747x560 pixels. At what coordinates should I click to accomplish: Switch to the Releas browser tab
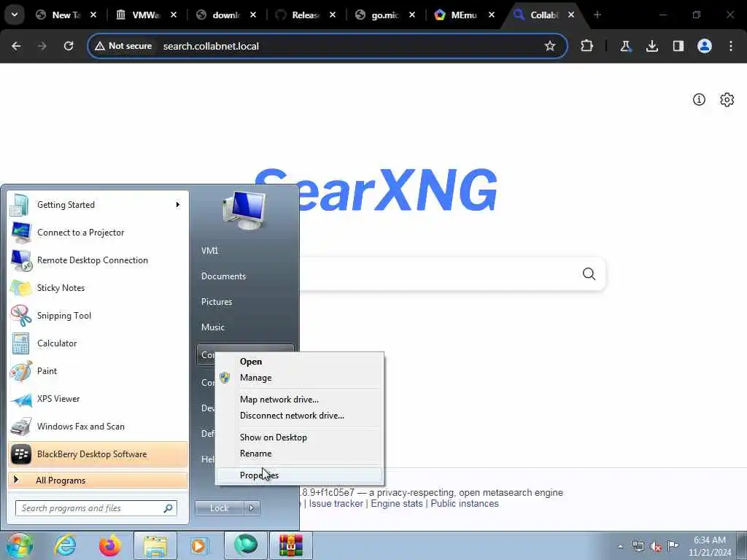pos(306,15)
